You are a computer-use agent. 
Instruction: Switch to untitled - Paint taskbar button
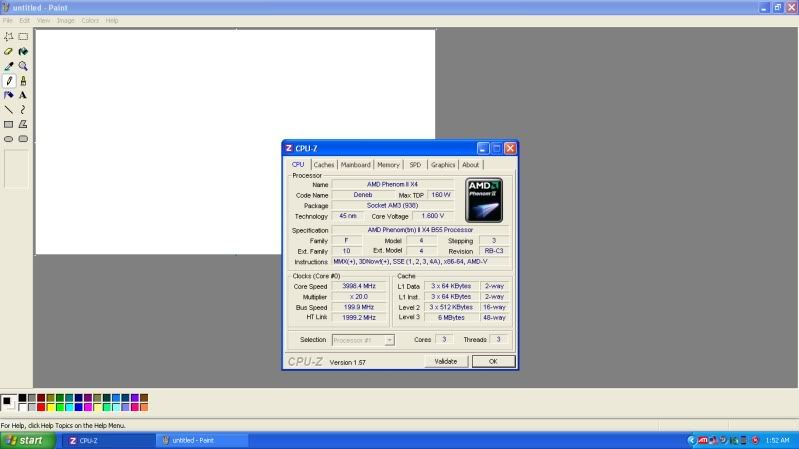click(x=203, y=440)
